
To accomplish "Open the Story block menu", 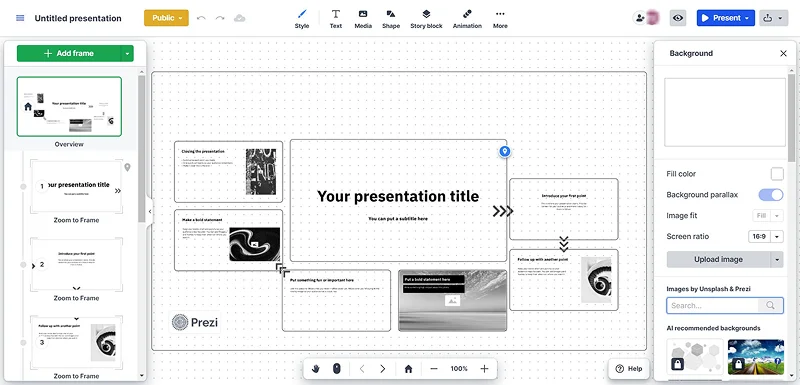I will (x=426, y=19).
